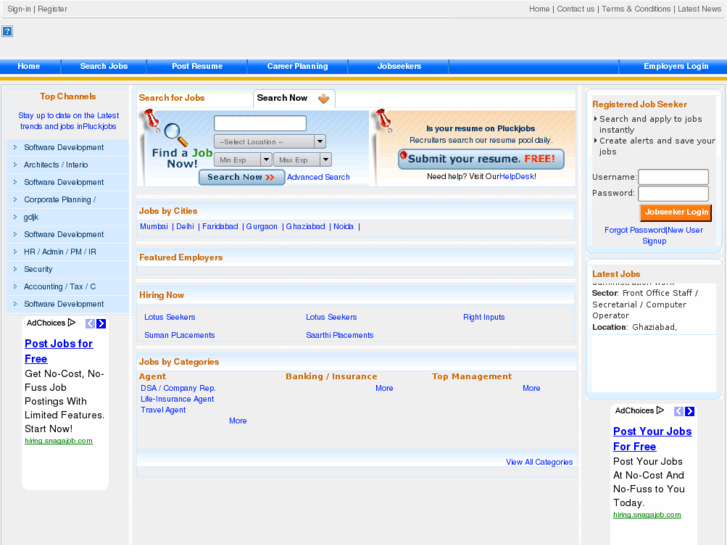Click the Jobseeker Login button

pyautogui.click(x=676, y=212)
